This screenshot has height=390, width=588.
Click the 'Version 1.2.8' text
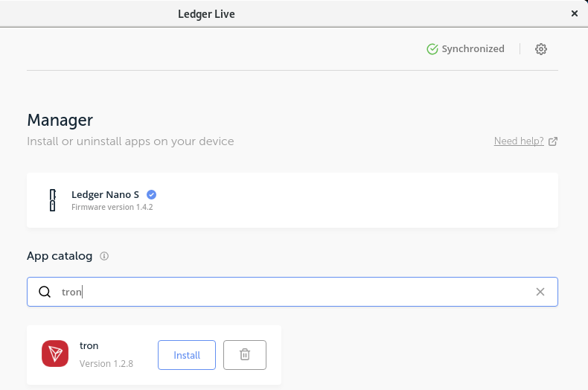[106, 364]
